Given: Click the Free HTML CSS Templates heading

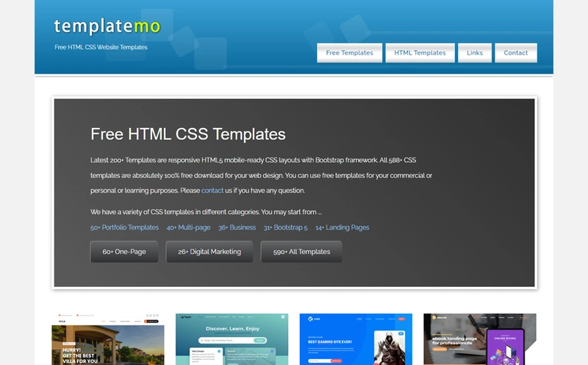Looking at the screenshot, I should 188,134.
